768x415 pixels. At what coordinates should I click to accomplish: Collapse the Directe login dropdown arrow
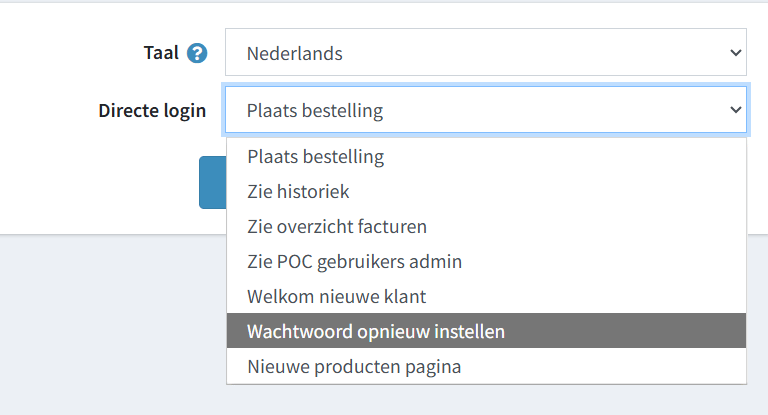point(736,110)
